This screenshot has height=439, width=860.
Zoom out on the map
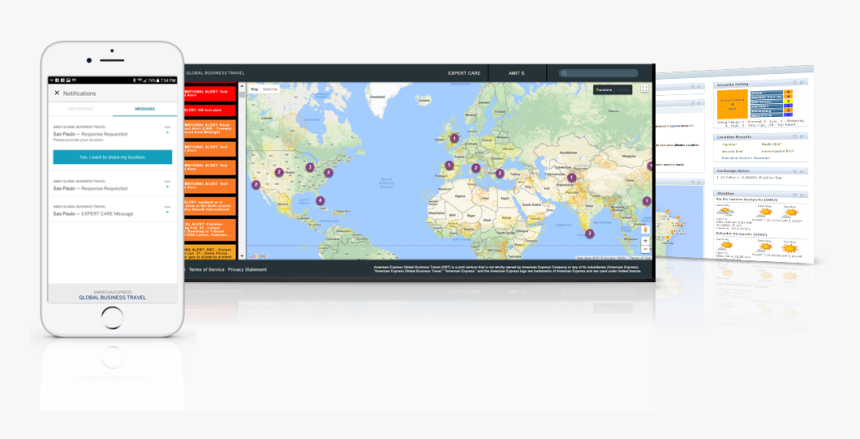[645, 250]
